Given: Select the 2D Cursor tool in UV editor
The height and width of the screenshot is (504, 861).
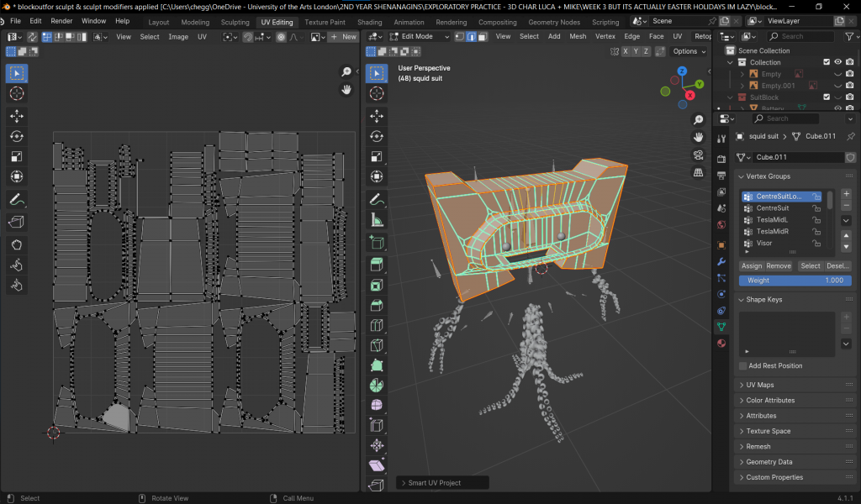Looking at the screenshot, I should tap(17, 93).
